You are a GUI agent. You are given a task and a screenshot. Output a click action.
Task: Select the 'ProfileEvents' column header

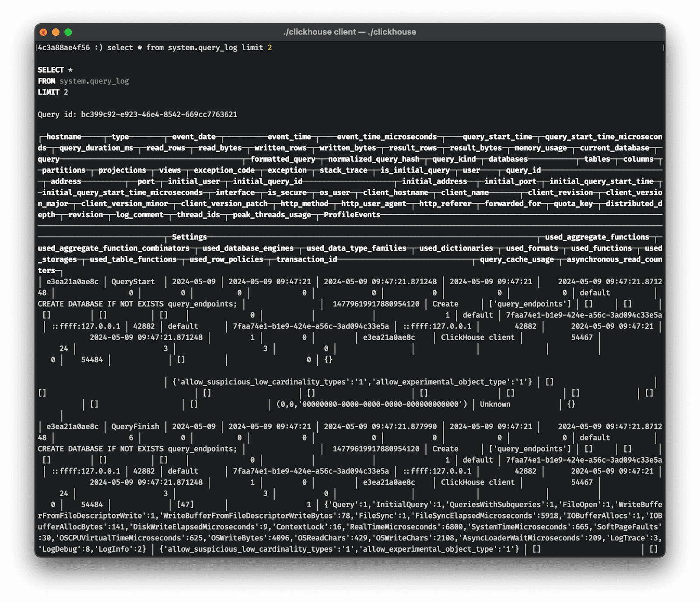point(352,215)
